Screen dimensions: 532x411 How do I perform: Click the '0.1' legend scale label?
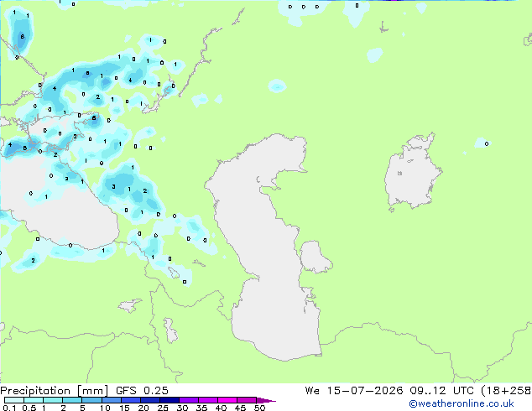click(9, 408)
